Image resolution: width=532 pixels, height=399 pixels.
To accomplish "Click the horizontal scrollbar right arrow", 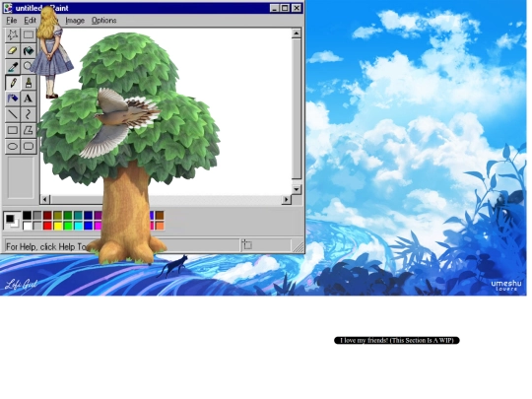I will coord(287,199).
